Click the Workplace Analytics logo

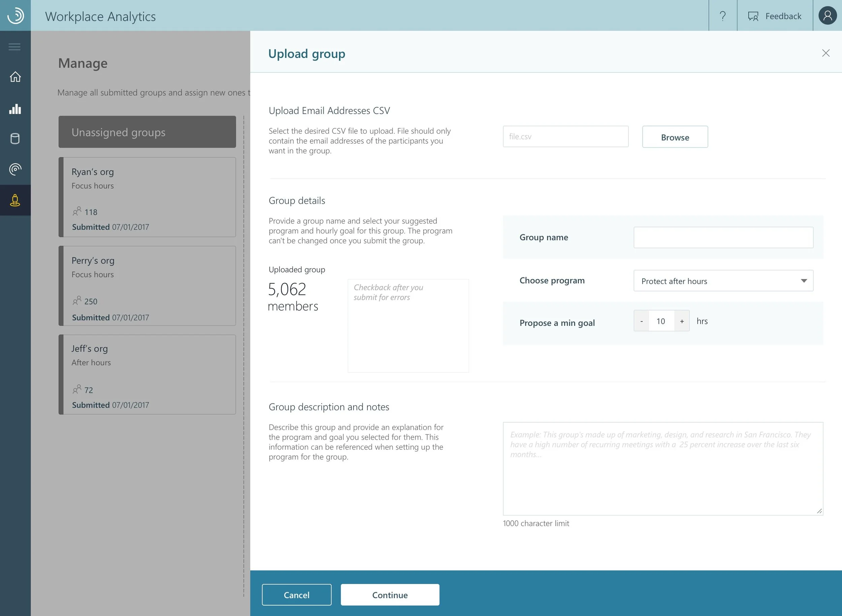15,16
